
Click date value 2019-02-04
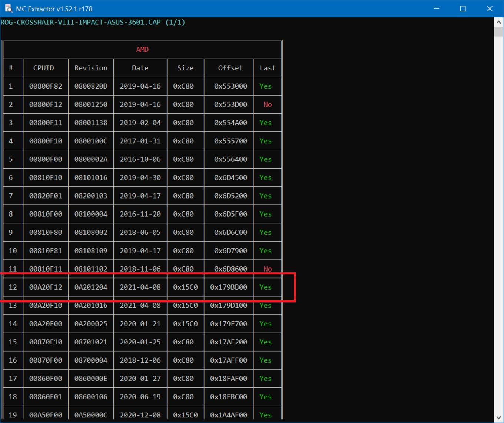pyautogui.click(x=140, y=123)
